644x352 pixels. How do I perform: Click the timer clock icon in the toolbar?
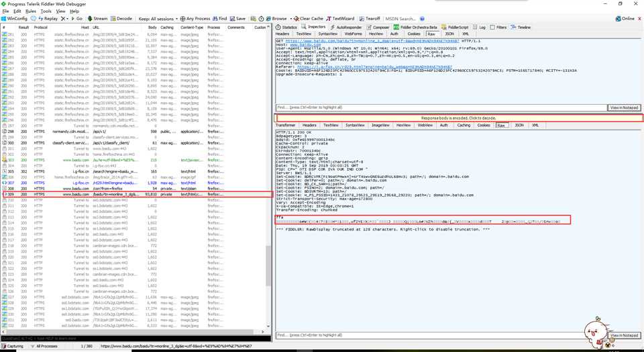pyautogui.click(x=261, y=19)
